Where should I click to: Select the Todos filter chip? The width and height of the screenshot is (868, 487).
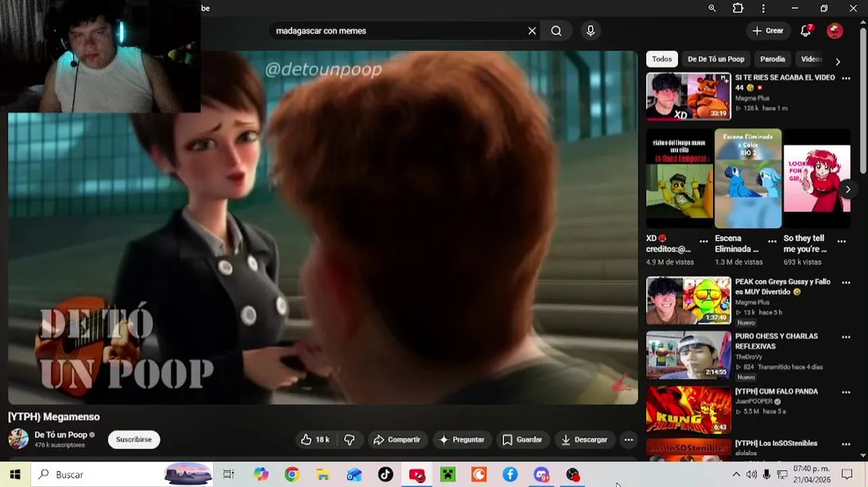(x=662, y=59)
